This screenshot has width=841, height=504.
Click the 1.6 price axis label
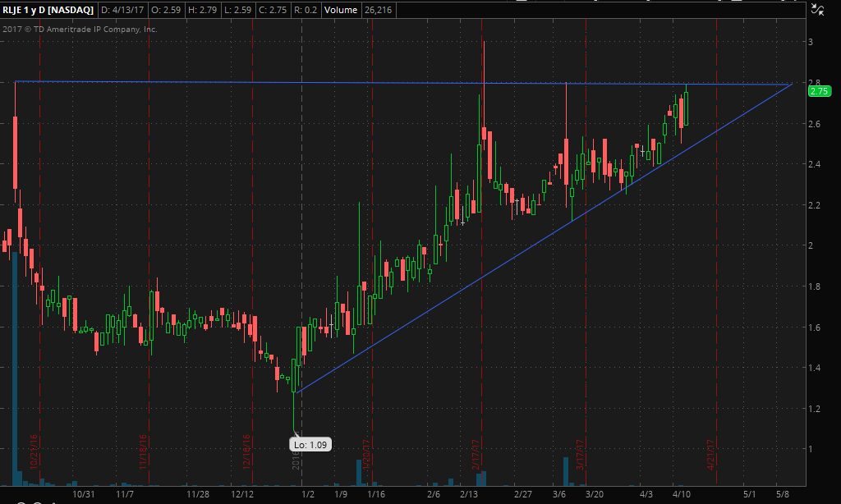click(x=814, y=328)
